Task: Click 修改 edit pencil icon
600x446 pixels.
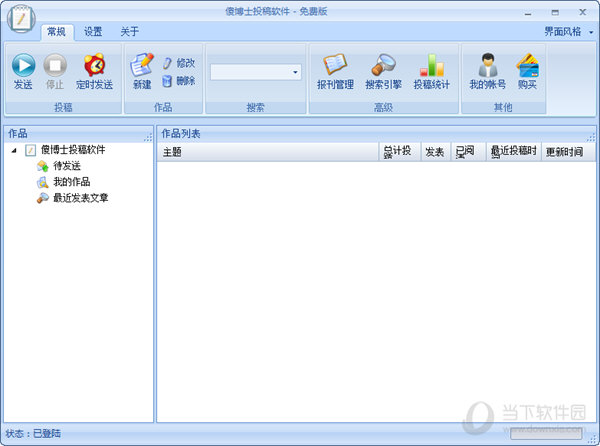Action: (x=167, y=63)
